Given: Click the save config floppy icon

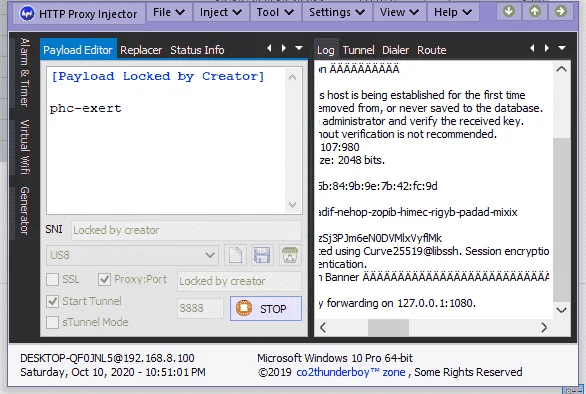Looking at the screenshot, I should point(262,255).
